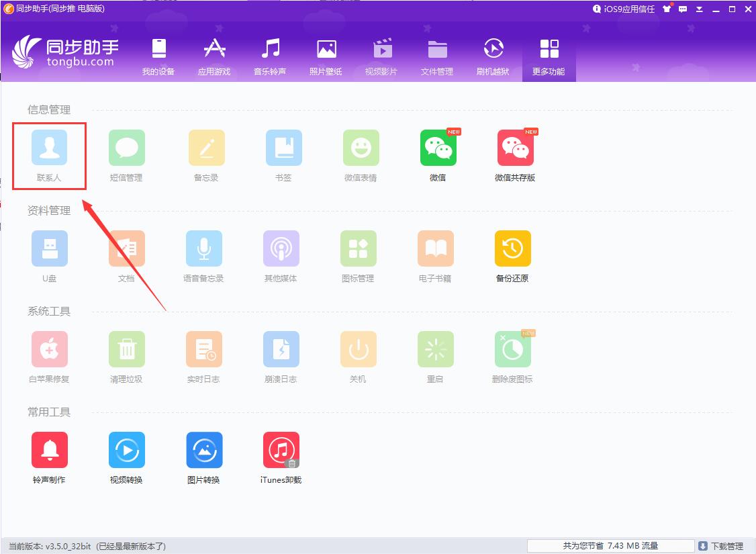Click the iOS9应用信任 title bar link
Viewport: 756px width, 554px height.
click(x=627, y=9)
